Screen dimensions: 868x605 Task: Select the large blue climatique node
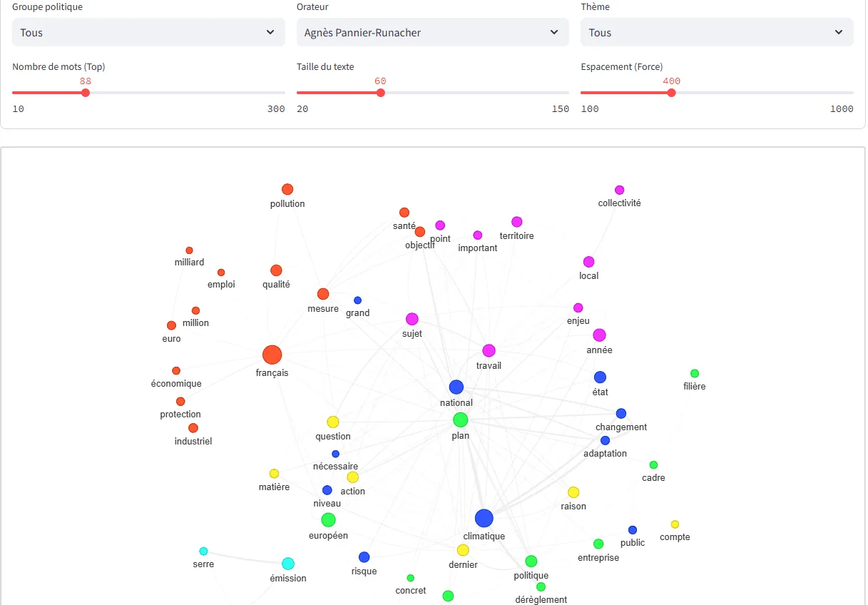point(484,519)
